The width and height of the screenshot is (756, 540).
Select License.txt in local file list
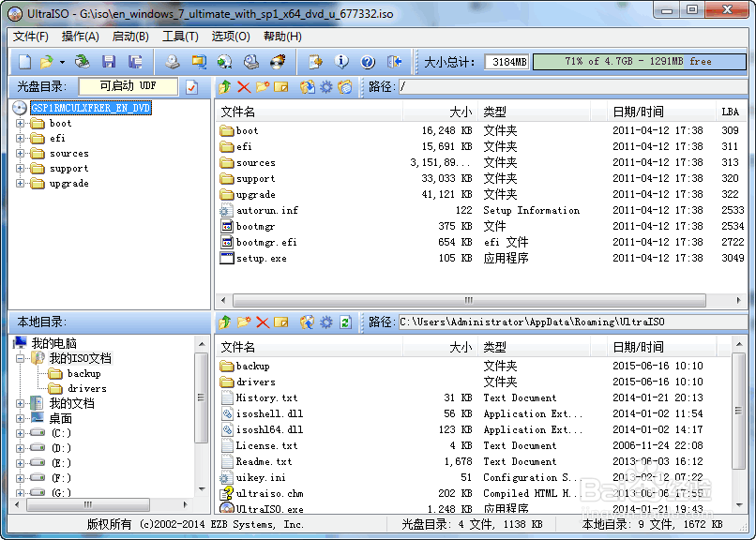point(266,445)
